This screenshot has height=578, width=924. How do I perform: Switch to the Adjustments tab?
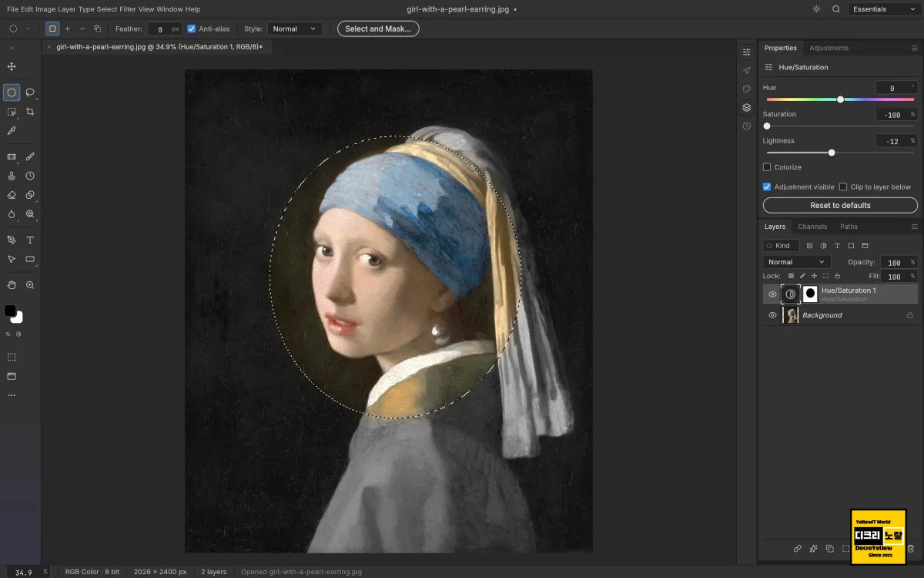click(829, 48)
